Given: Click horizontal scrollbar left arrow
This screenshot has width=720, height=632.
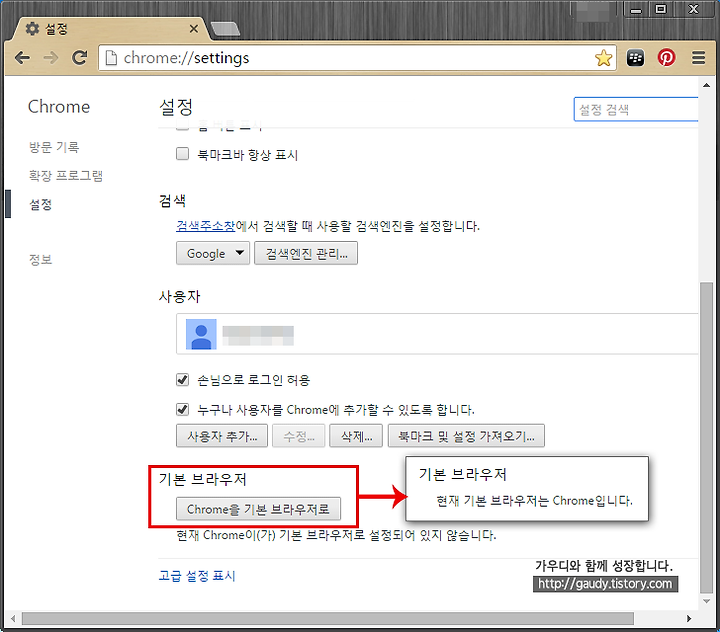Looking at the screenshot, I should (13, 619).
